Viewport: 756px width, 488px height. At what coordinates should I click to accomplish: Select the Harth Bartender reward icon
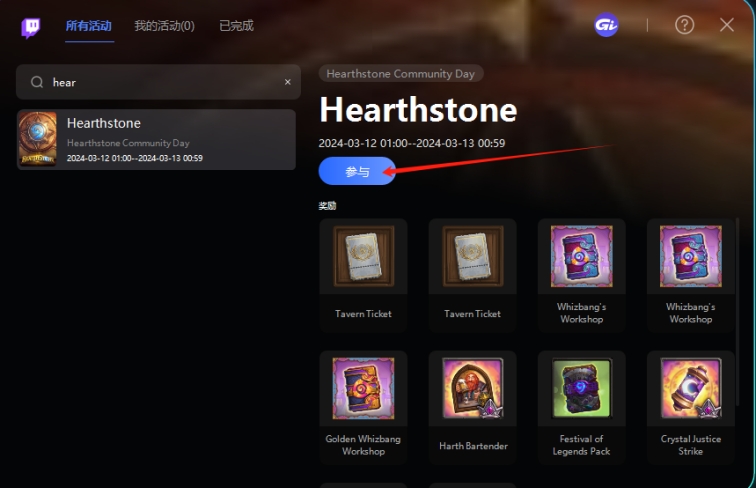473,388
